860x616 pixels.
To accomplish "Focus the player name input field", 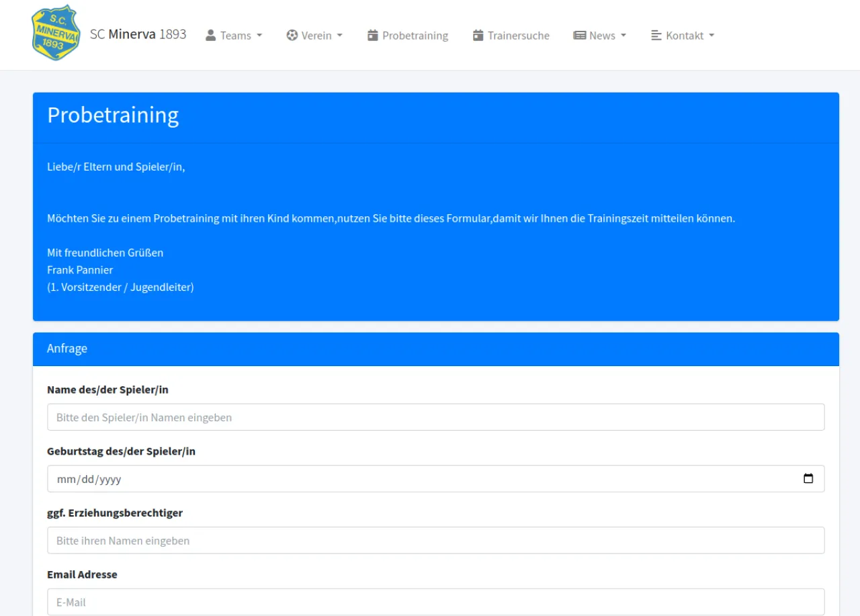I will coord(436,417).
